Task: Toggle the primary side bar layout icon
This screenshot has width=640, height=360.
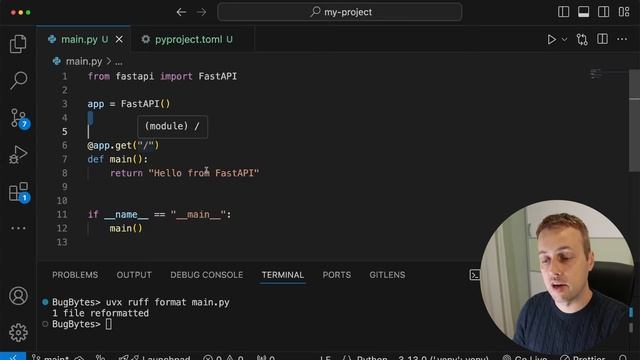Action: click(563, 12)
